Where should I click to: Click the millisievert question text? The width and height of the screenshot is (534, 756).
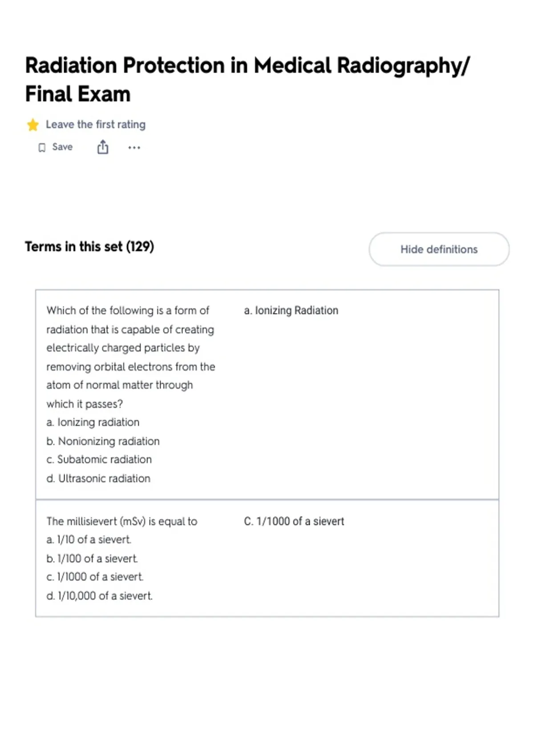[121, 521]
